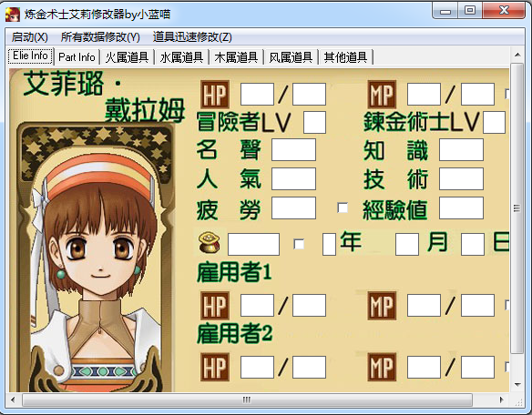Click Elie's current MP input field
Image resolution: width=532 pixels, height=415 pixels.
pos(424,95)
